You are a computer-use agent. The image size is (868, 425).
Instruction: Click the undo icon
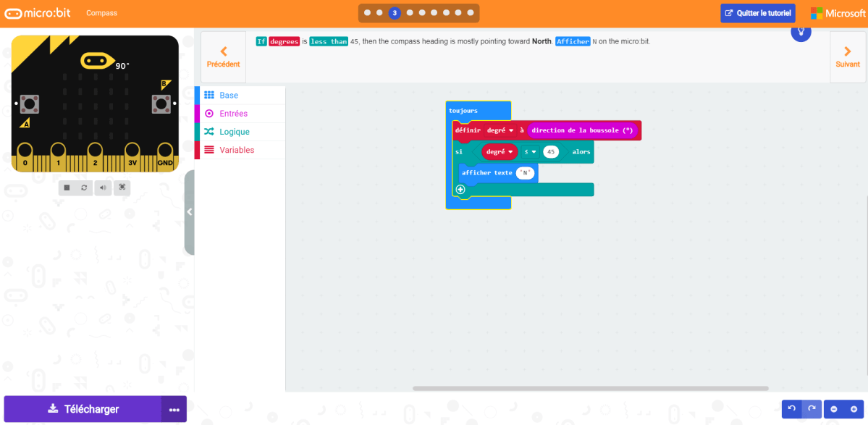pyautogui.click(x=791, y=409)
